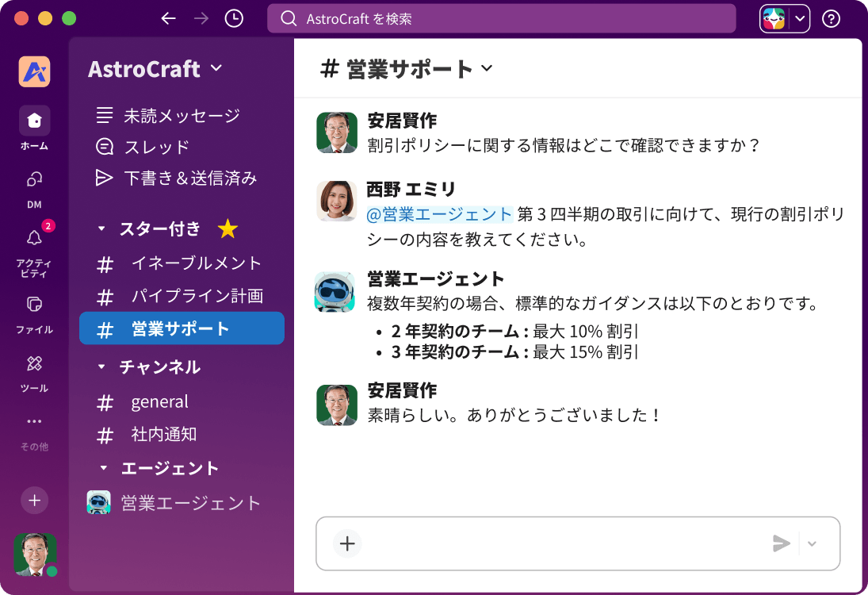The width and height of the screenshot is (868, 595).
Task: Click the AstroCraft workspace logo icon
Action: point(34,71)
